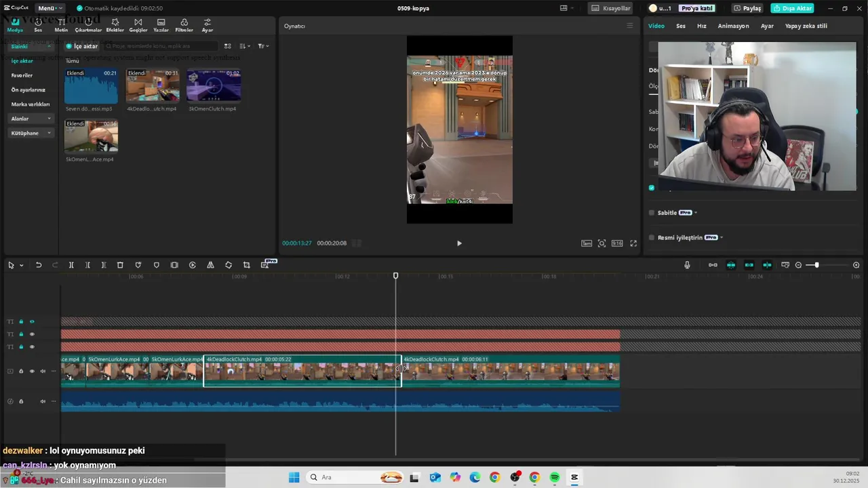Switch to the Yapay zeka stili tab
Screen dimensions: 868x488
pos(806,26)
